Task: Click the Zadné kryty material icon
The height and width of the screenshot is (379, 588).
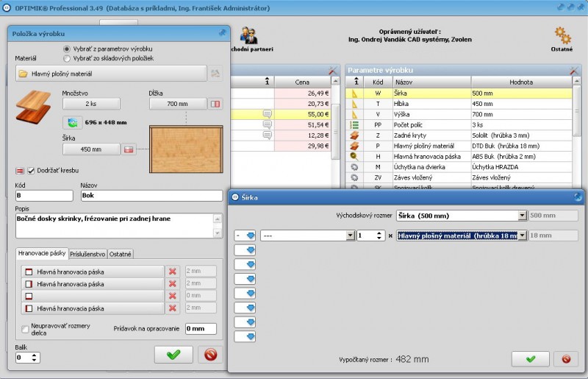Action: tap(354, 135)
